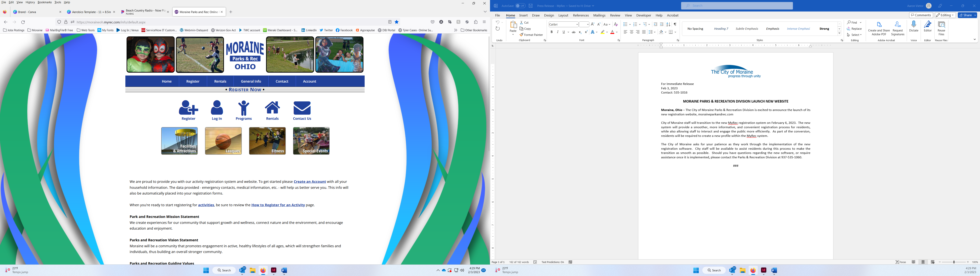Open the font size dropdown
Image resolution: width=980 pixels, height=276 pixels.
[x=587, y=24]
